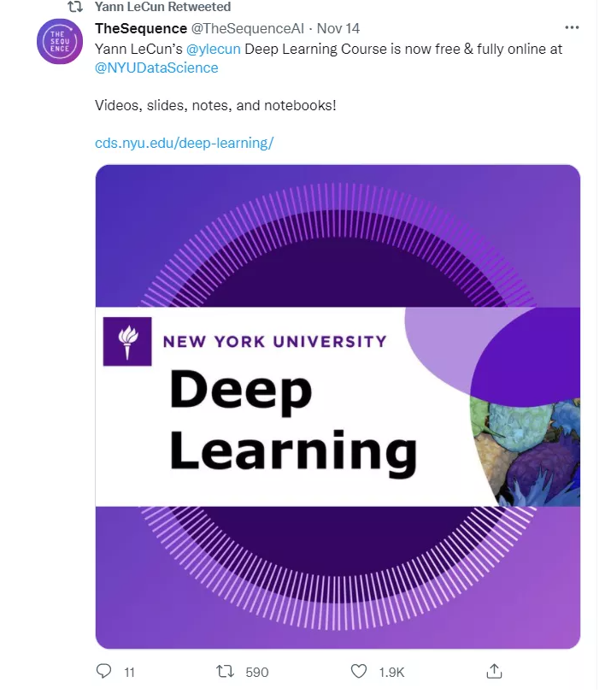
Task: Click TheSequence display name
Action: pos(141,28)
